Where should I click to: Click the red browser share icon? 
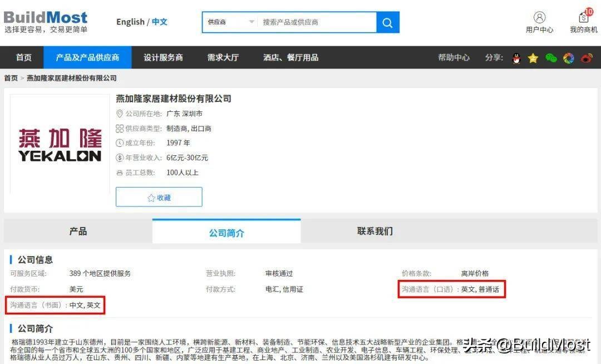(x=585, y=57)
